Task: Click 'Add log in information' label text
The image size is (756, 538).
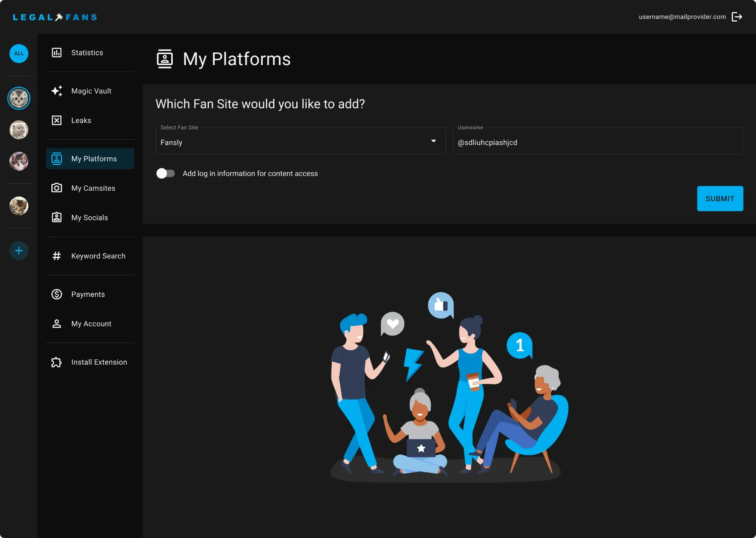Action: pos(250,173)
